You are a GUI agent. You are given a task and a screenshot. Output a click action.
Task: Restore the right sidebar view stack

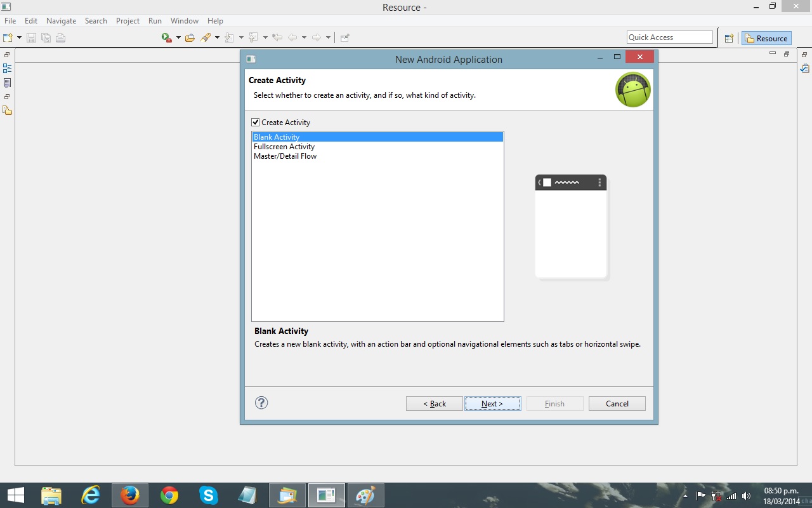[x=804, y=55]
